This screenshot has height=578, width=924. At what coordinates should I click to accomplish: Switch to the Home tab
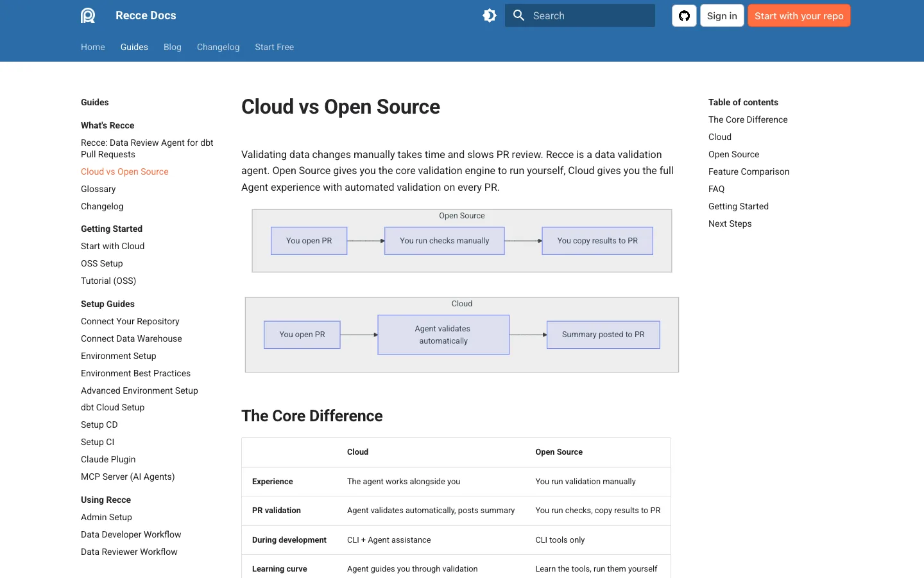pos(93,47)
